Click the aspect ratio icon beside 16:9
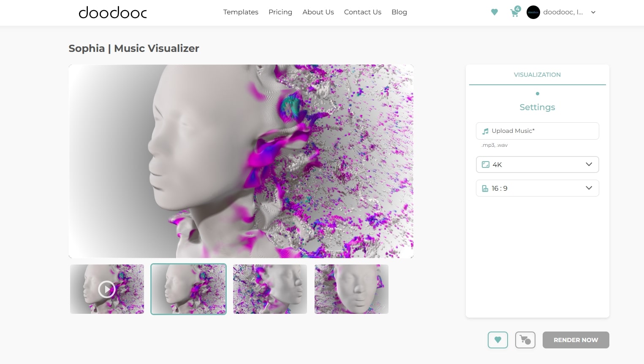The width and height of the screenshot is (644, 364). (485, 188)
